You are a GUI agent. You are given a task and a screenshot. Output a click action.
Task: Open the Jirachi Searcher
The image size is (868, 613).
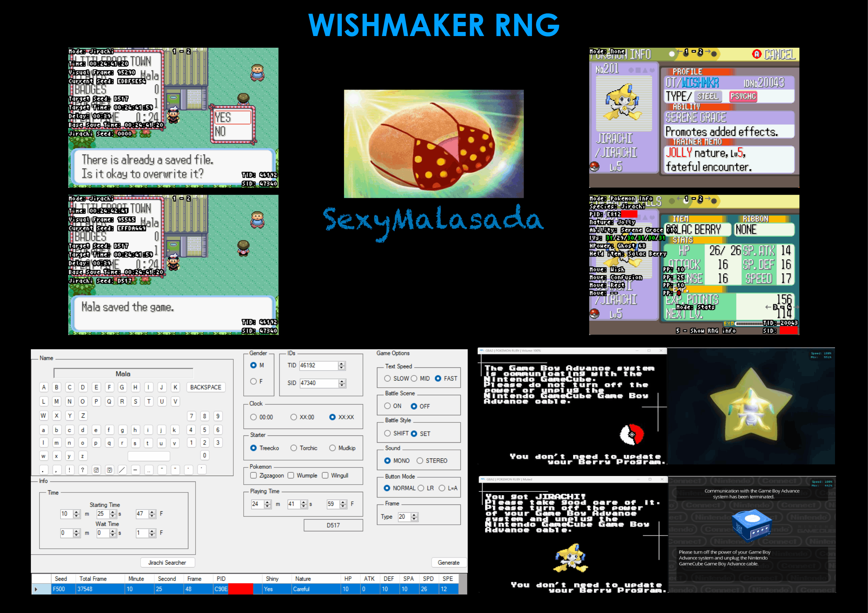point(167,563)
